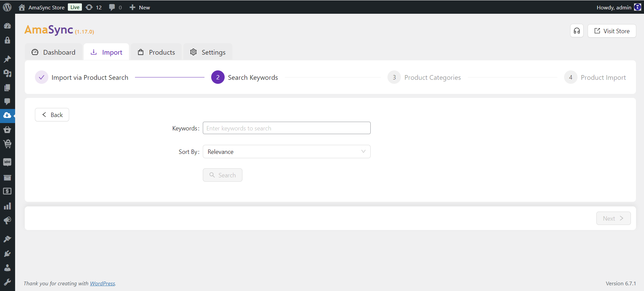Image resolution: width=644 pixels, height=291 pixels.
Task: Open the Howdy, admin account menu
Action: click(614, 7)
